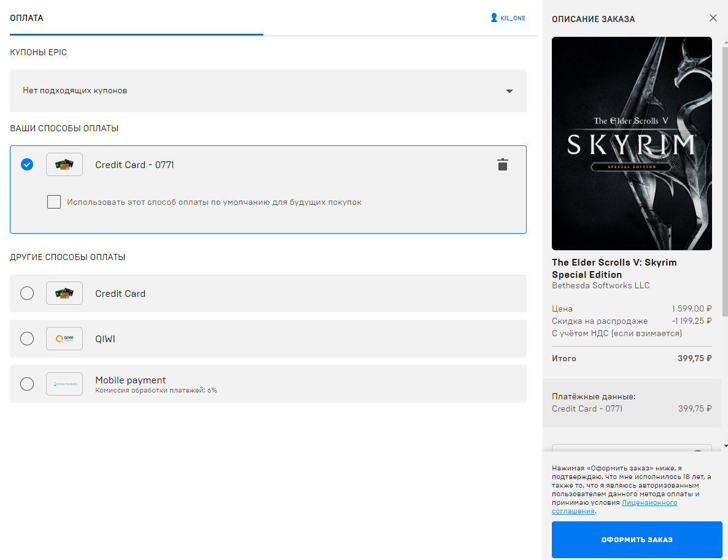
Task: Click the 'Bethesda Softworks LLC' publisher text
Action: (600, 285)
